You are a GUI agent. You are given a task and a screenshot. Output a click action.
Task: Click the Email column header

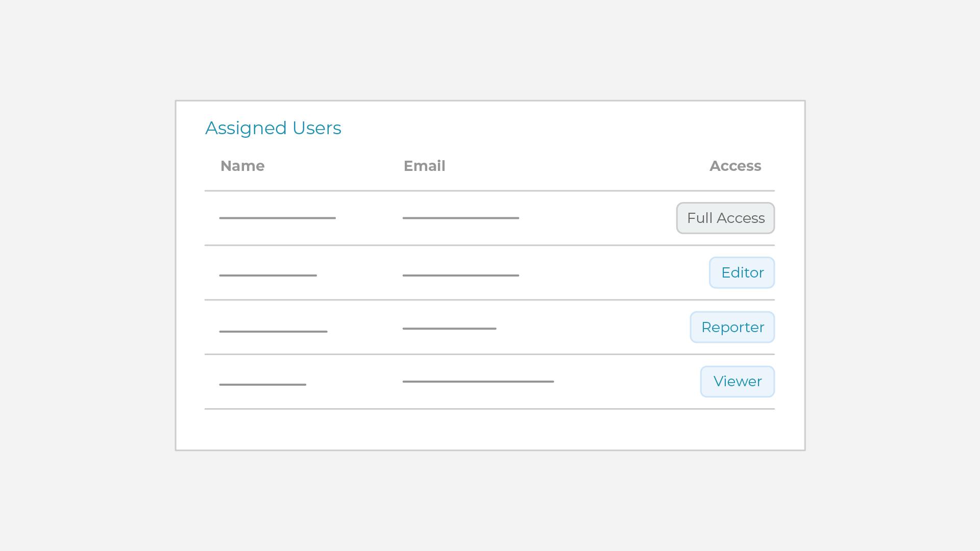point(424,166)
